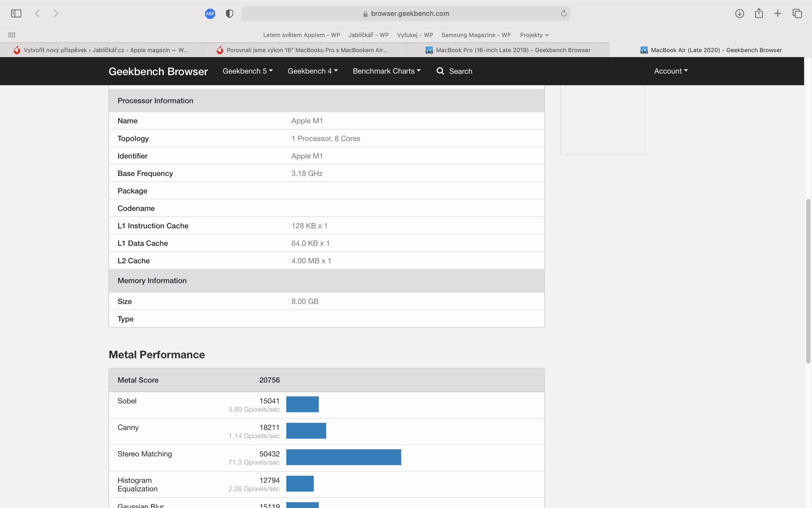Screen dimensions: 812x508
Task: Click the Metal Performance heading
Action: point(157,354)
